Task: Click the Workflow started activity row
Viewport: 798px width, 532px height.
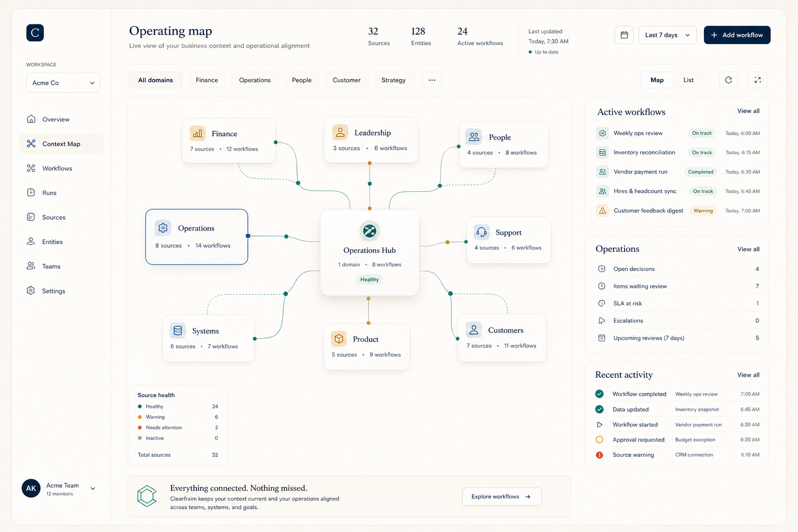Action: tap(677, 424)
